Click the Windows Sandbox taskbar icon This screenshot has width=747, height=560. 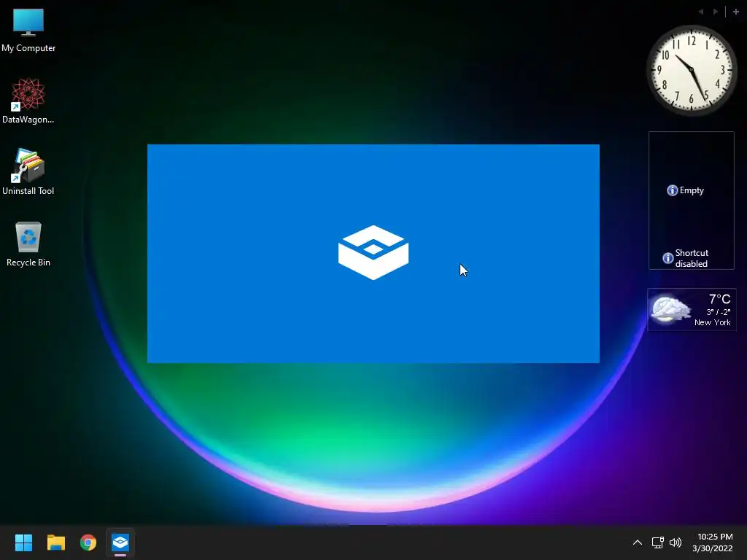coord(120,542)
